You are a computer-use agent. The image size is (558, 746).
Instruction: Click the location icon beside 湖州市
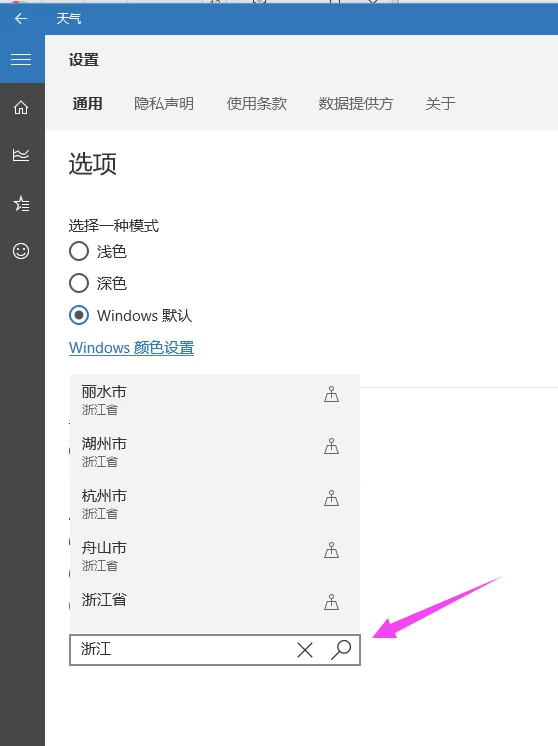332,446
